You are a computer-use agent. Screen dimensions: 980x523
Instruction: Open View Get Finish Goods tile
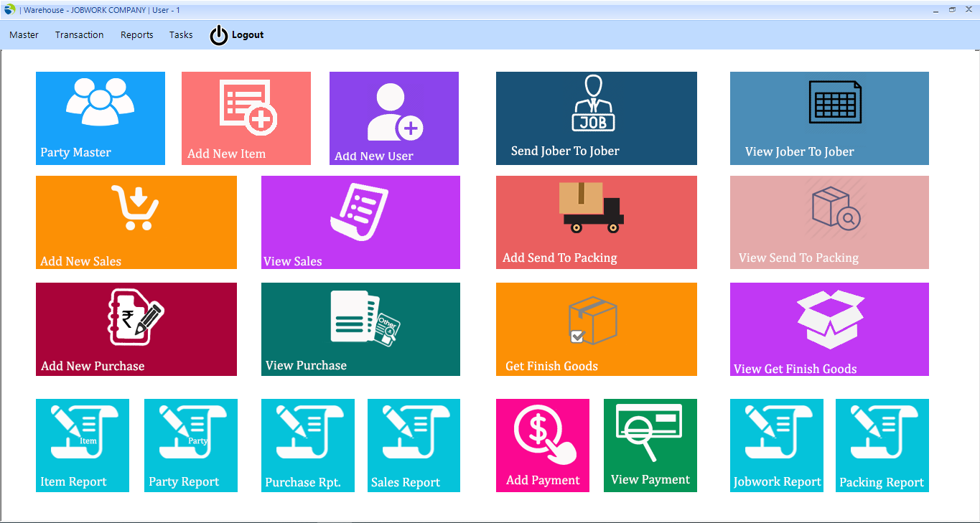point(829,329)
